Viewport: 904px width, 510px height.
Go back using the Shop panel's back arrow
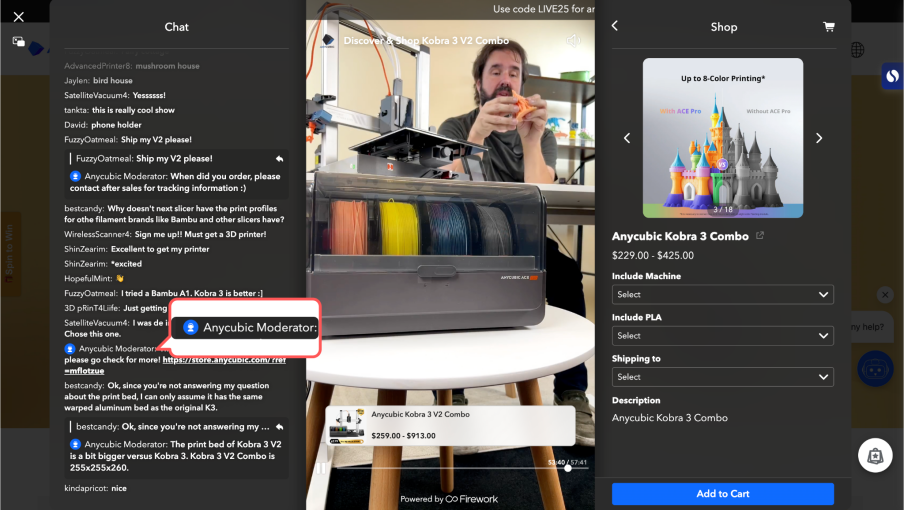pos(615,26)
